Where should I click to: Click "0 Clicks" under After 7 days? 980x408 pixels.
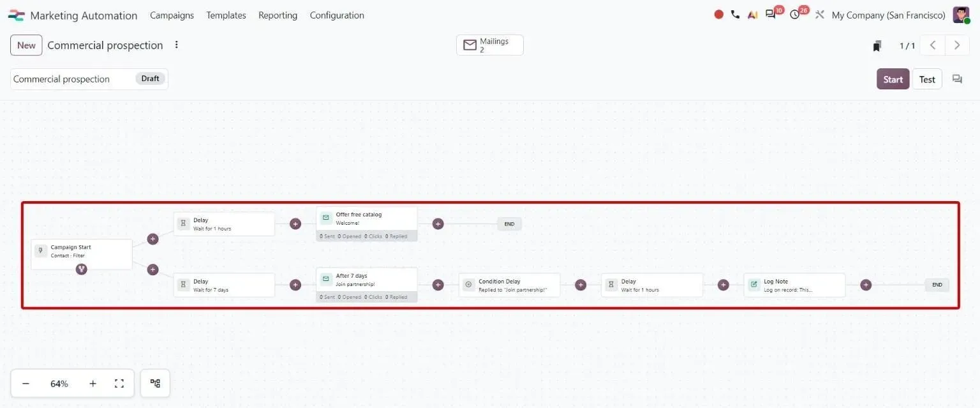pos(373,297)
